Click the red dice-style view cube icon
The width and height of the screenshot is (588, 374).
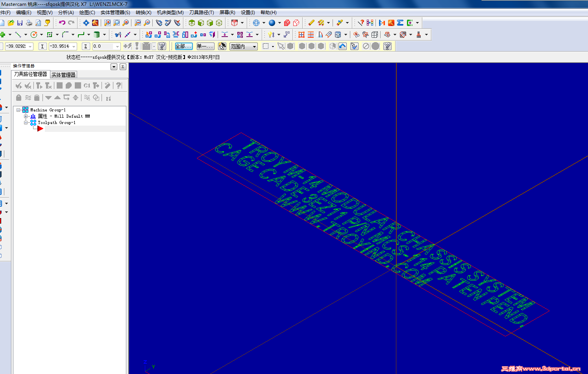point(235,23)
